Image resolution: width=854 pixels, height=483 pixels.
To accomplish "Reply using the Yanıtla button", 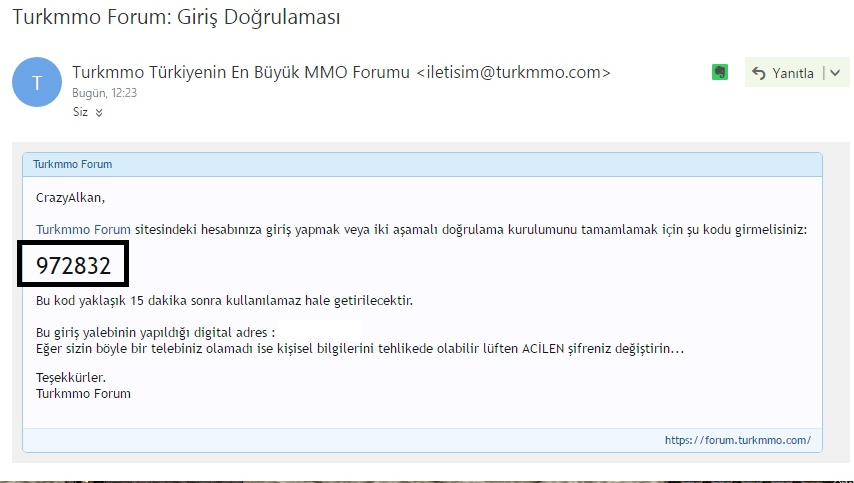I will (x=783, y=73).
